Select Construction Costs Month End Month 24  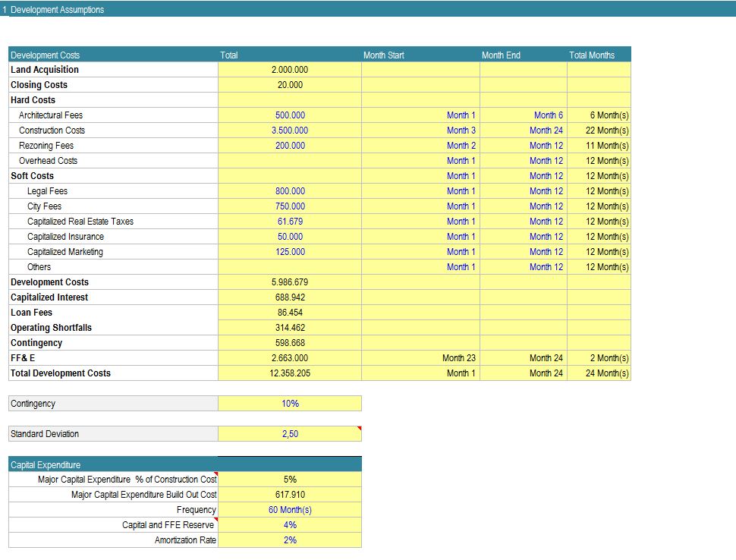pos(524,130)
